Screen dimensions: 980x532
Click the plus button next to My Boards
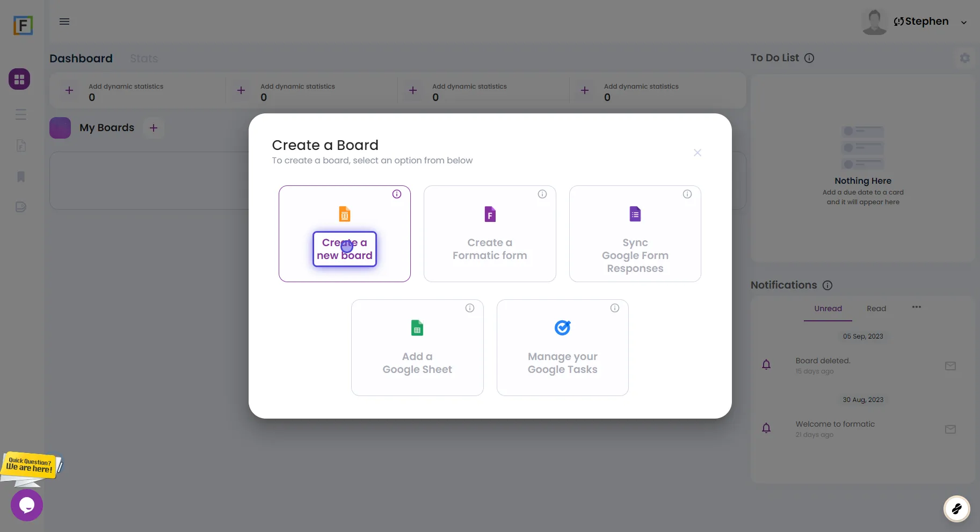154,128
